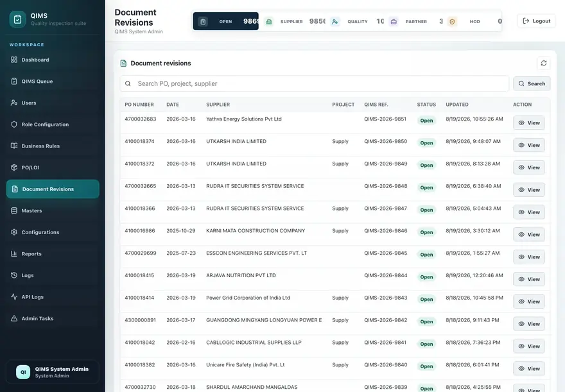The height and width of the screenshot is (392, 565).
Task: Click the Supplier stat building icon
Action: (269, 22)
